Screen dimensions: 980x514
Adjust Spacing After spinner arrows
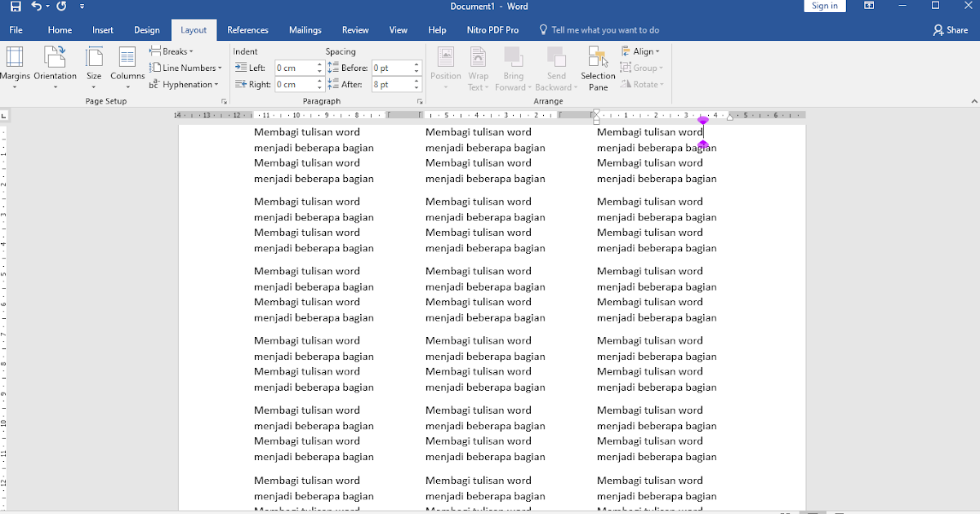tap(416, 84)
